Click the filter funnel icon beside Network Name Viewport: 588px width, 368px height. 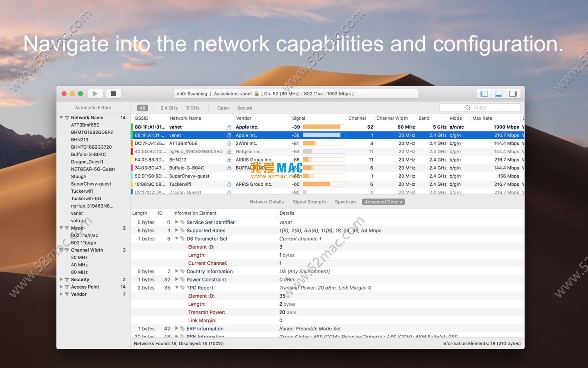[67, 118]
